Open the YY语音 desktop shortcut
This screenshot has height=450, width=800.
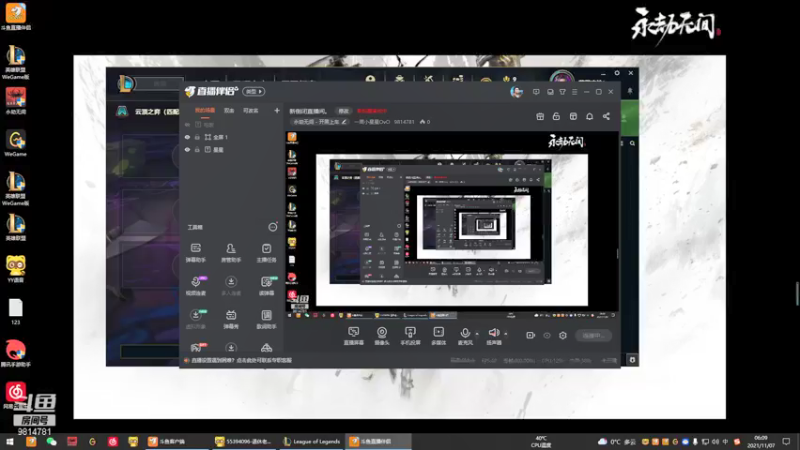pyautogui.click(x=15, y=269)
